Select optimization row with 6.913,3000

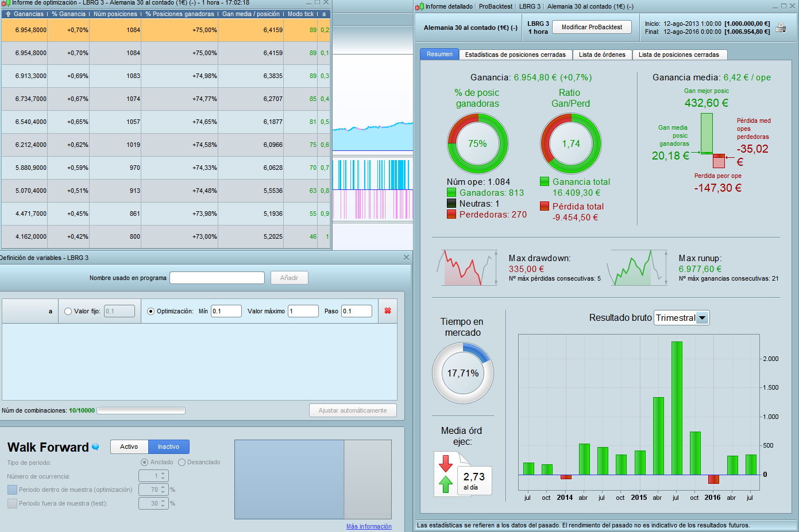[166, 76]
